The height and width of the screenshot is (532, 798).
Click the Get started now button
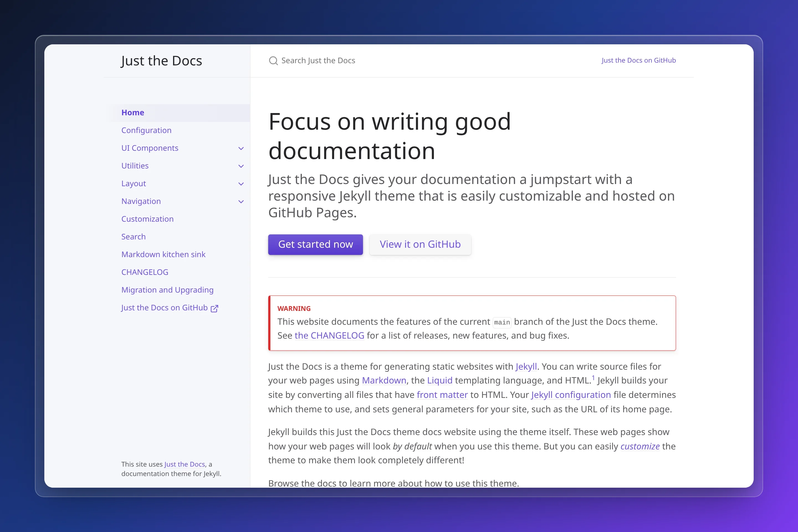tap(316, 244)
